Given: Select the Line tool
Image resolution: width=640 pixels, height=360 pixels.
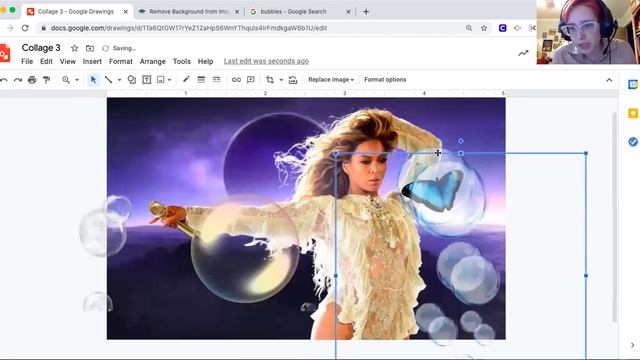Looking at the screenshot, I should coord(108,80).
